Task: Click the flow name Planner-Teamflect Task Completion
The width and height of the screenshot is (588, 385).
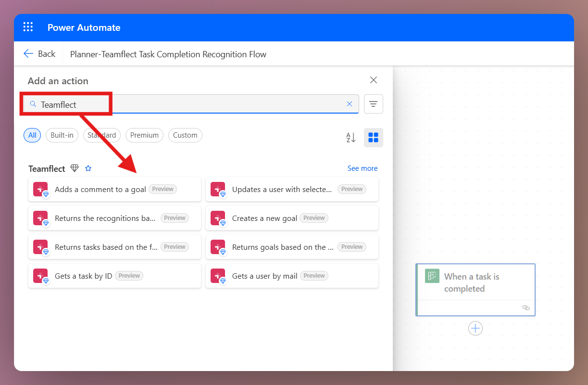Action: point(168,54)
